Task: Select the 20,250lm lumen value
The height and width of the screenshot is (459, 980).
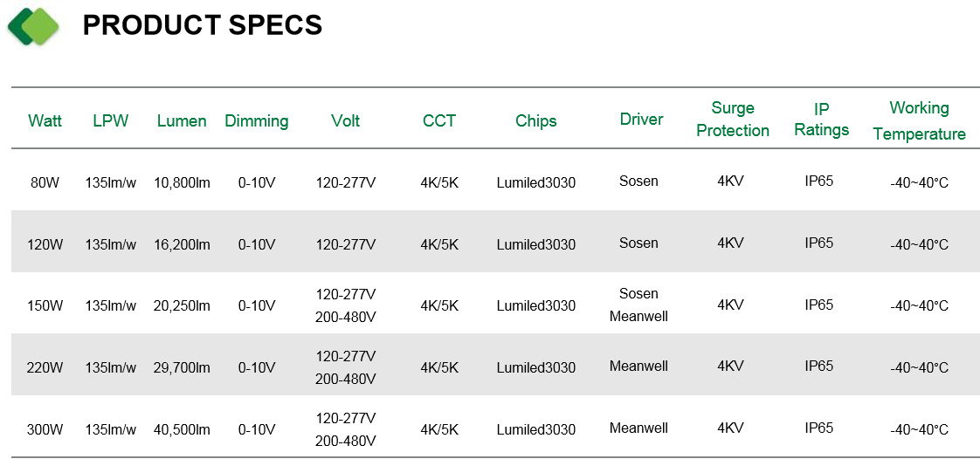Action: pos(182,306)
